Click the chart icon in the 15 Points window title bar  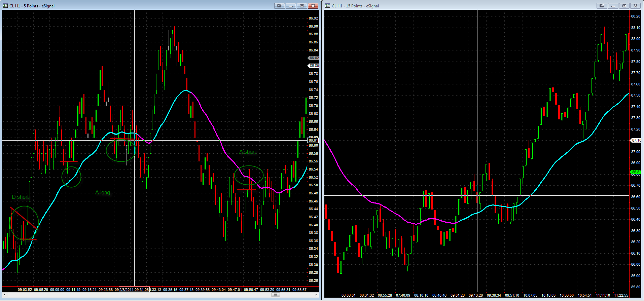coord(327,6)
